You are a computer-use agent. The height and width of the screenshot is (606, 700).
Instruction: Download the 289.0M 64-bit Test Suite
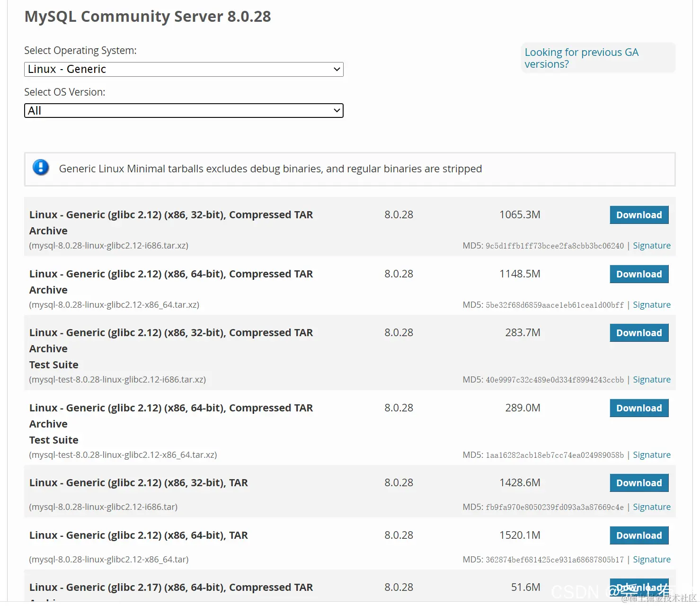(x=639, y=408)
